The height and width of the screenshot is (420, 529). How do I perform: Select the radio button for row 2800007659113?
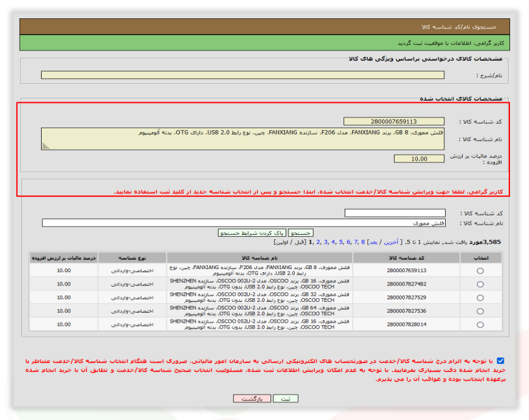click(x=480, y=271)
